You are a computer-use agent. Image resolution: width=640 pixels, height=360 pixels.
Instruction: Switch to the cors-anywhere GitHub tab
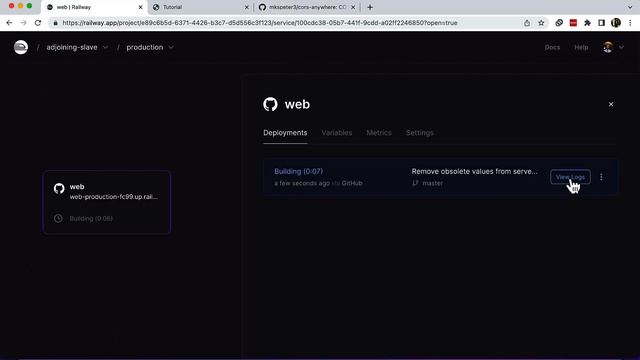(307, 7)
